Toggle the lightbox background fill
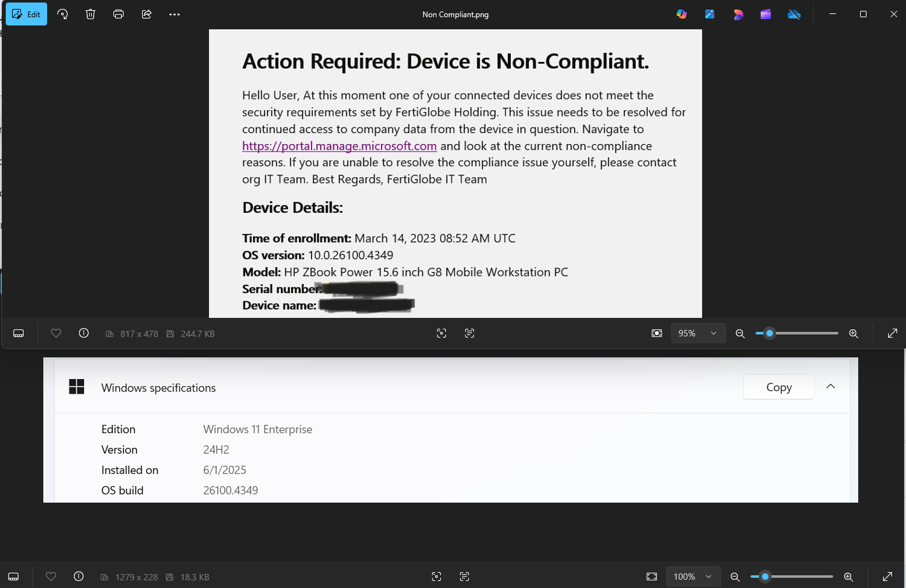Viewport: 906px width, 588px height. coord(657,333)
